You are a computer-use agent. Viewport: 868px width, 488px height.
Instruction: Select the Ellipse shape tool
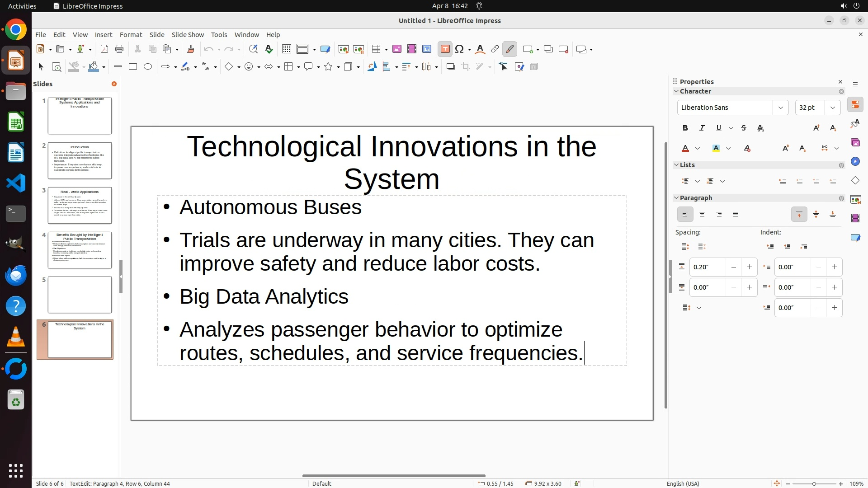[148, 67]
